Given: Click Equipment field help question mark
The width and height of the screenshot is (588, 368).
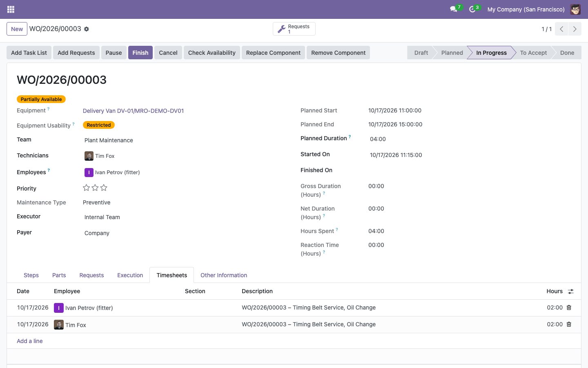Looking at the screenshot, I should (x=49, y=109).
